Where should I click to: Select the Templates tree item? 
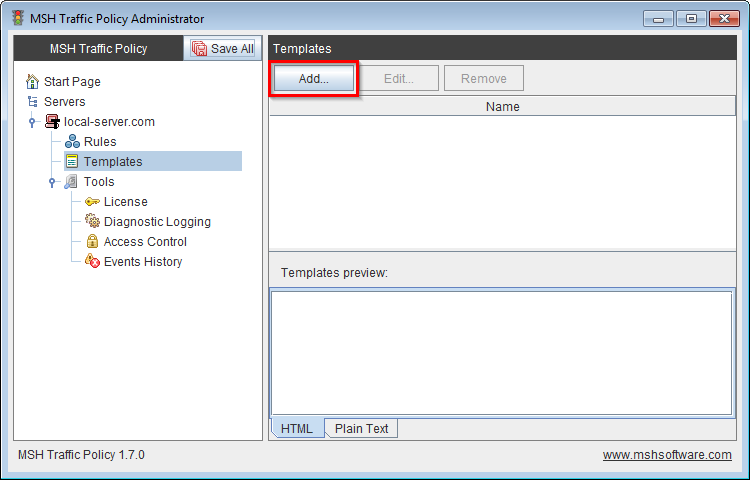click(x=153, y=162)
